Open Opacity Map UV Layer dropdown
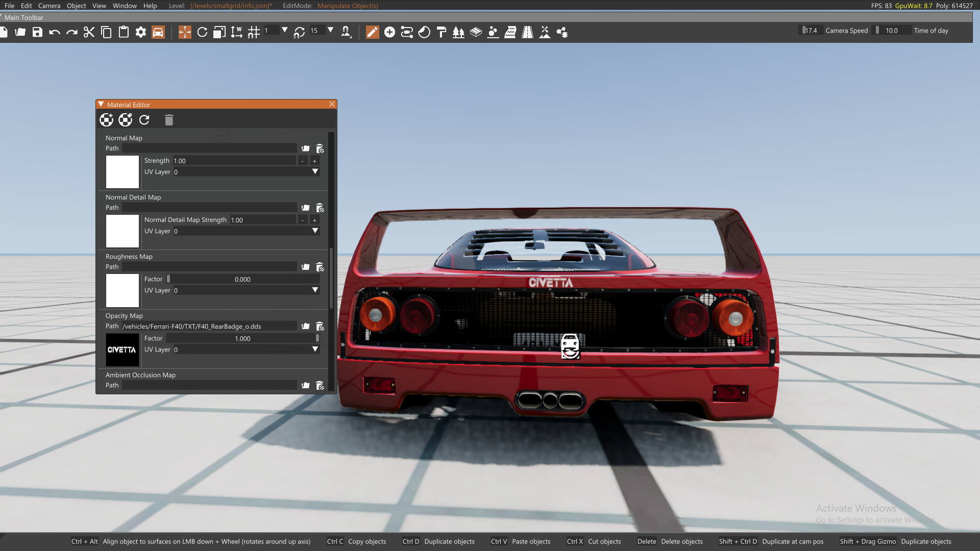 point(315,349)
